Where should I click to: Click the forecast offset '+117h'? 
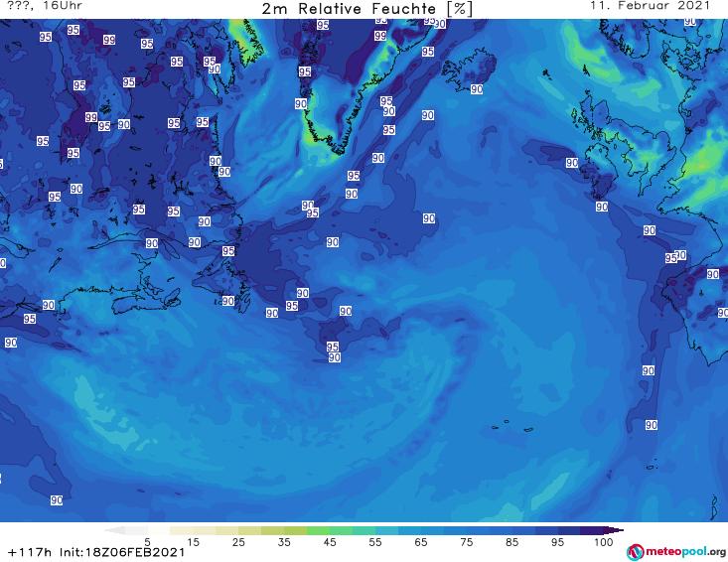(x=30, y=553)
